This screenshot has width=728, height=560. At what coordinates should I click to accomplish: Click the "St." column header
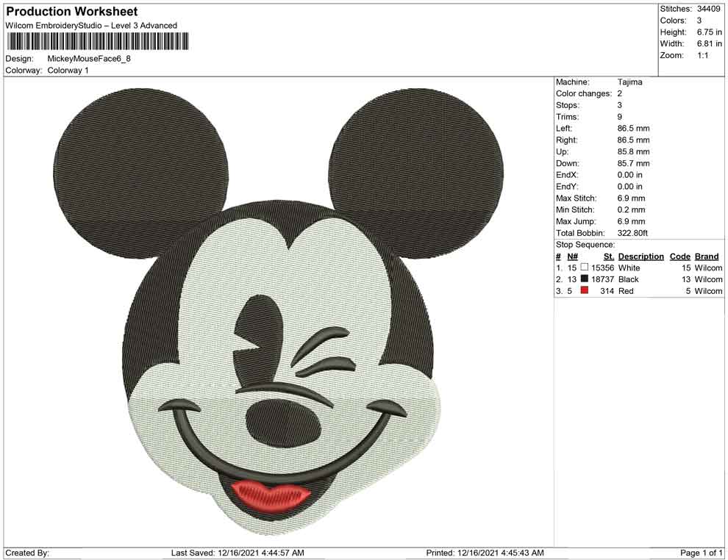point(609,256)
